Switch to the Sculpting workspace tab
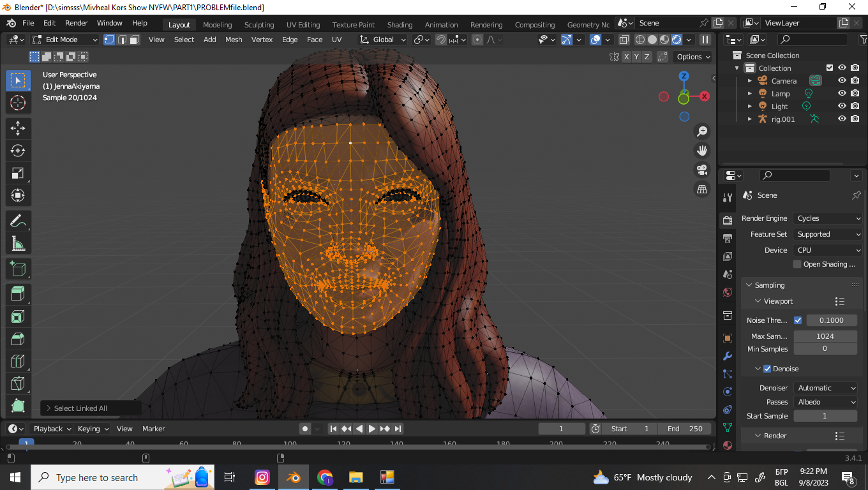 click(259, 25)
